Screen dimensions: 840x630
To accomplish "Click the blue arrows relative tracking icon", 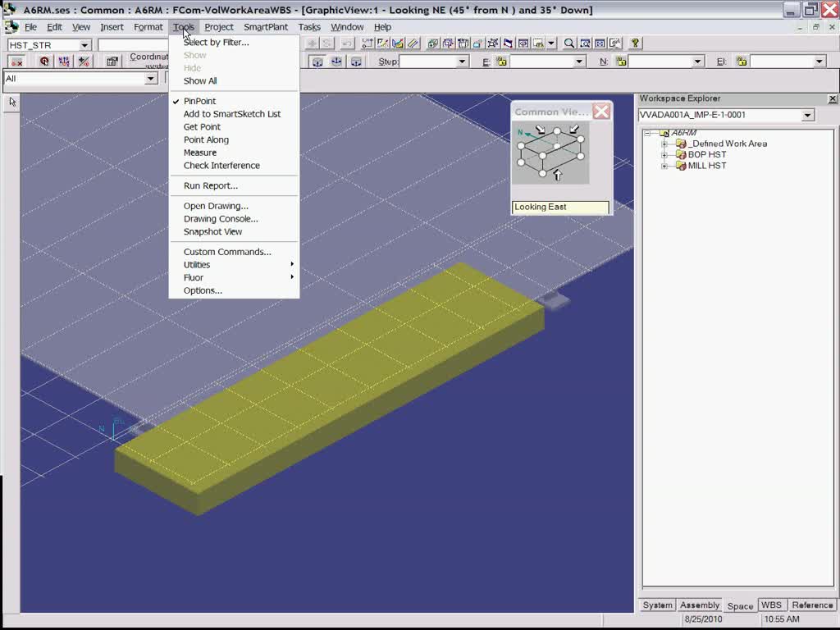I will coord(64,62).
